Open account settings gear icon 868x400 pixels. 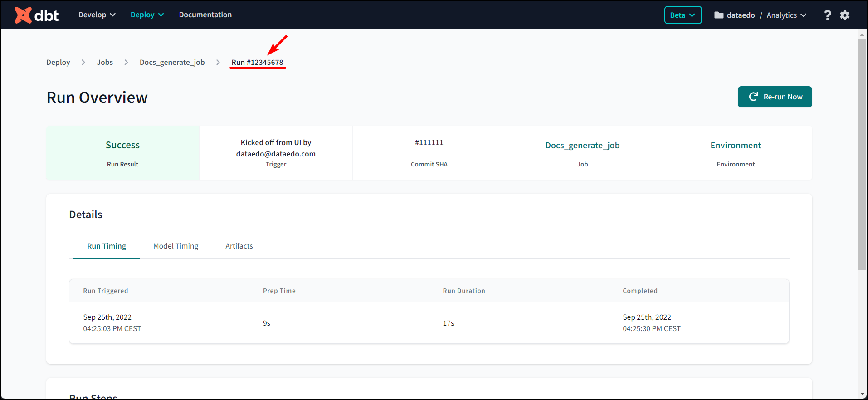click(844, 15)
